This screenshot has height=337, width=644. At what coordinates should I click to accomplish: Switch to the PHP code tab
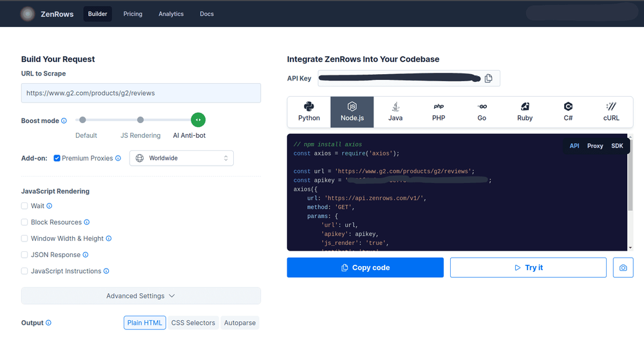[x=439, y=112]
